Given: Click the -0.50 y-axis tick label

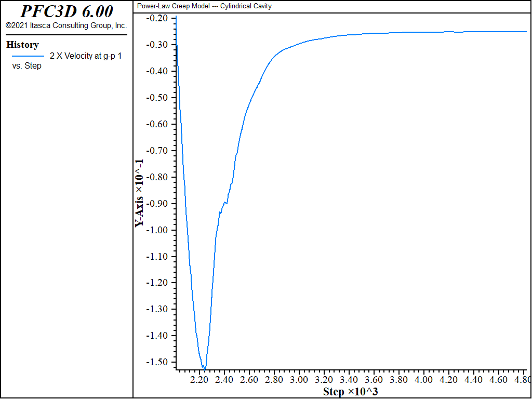Looking at the screenshot, I should click(156, 98).
